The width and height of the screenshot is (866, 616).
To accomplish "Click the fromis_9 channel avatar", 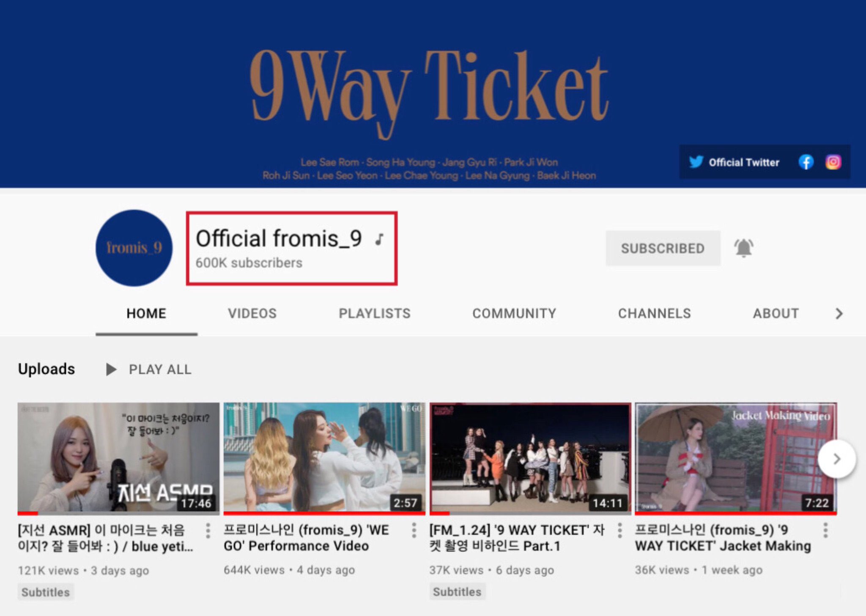I will (134, 248).
